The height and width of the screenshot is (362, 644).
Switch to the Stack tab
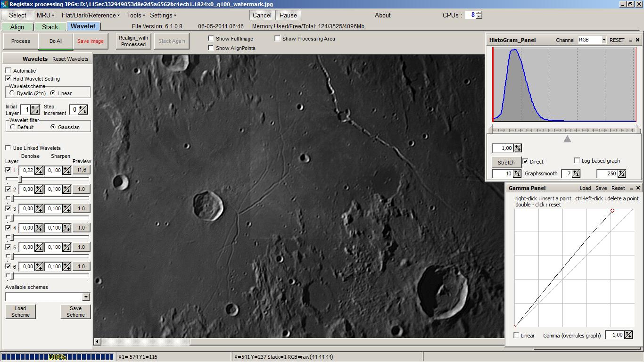50,27
